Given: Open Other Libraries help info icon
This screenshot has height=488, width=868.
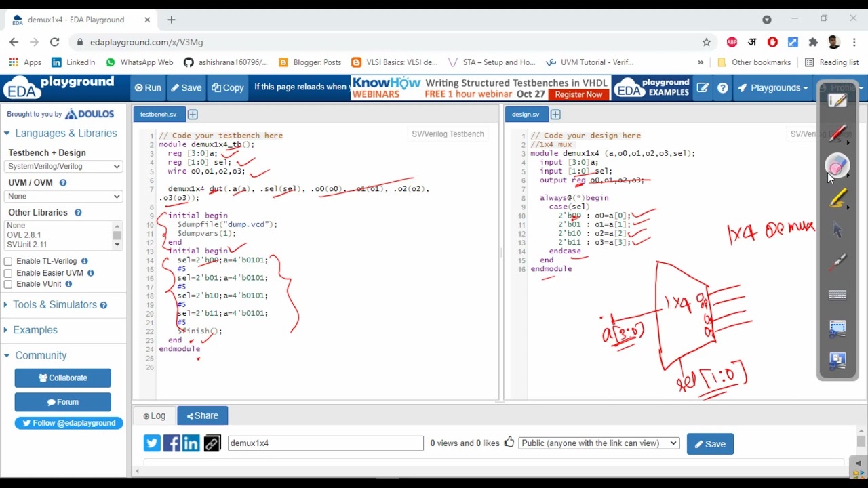Looking at the screenshot, I should (78, 212).
